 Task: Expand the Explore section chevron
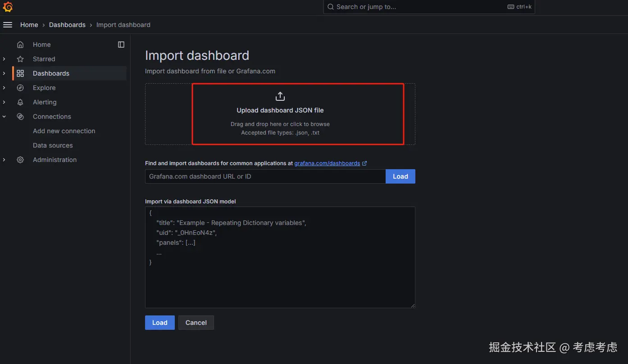point(4,88)
